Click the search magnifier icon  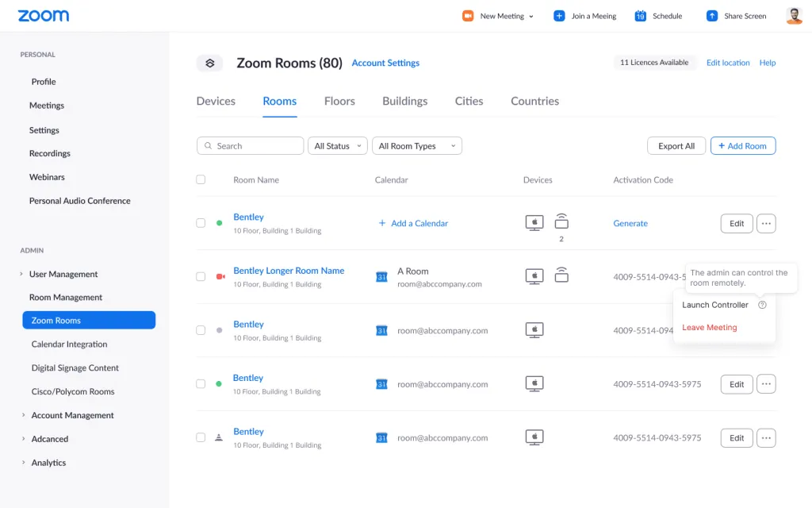[x=209, y=146]
